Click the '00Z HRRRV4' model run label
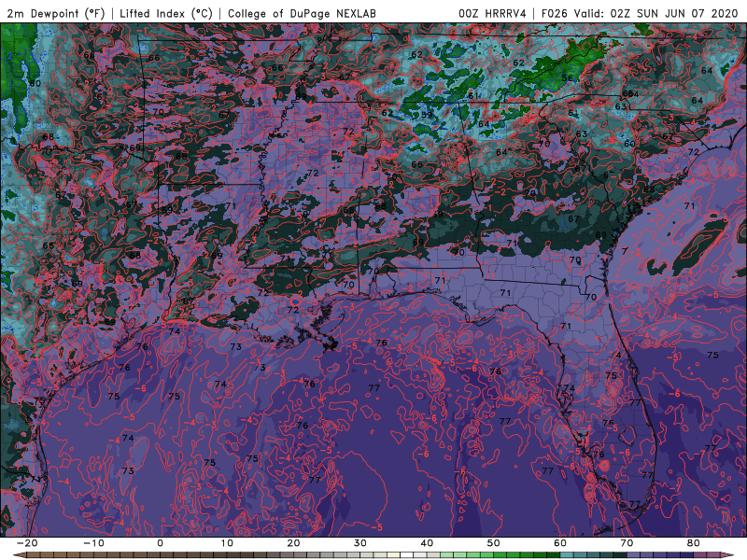Viewport: 747px width, 560px height. [492, 14]
